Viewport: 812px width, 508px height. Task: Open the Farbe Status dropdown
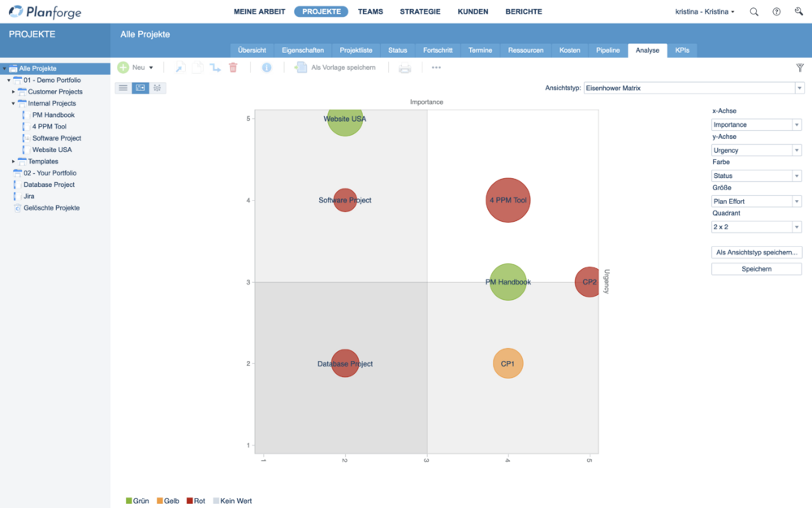756,176
